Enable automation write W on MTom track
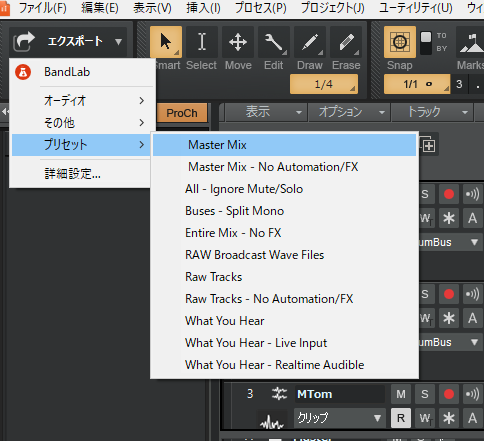 click(425, 418)
